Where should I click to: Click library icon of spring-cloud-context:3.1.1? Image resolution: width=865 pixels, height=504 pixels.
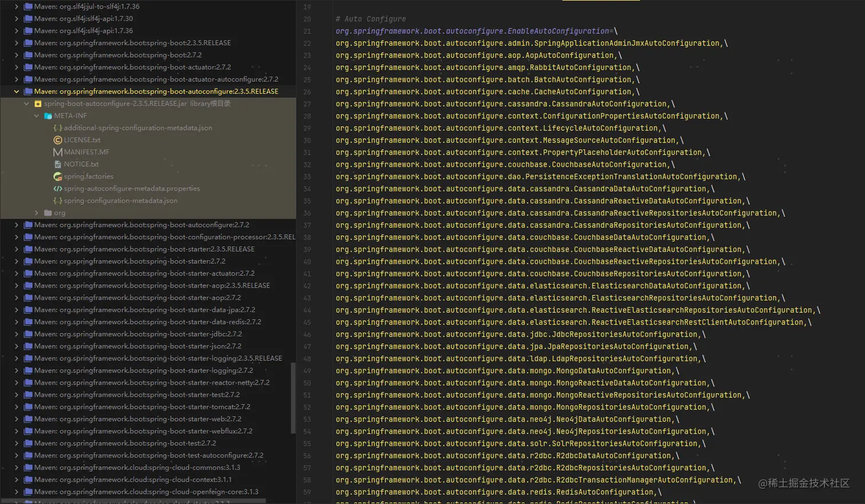28,479
